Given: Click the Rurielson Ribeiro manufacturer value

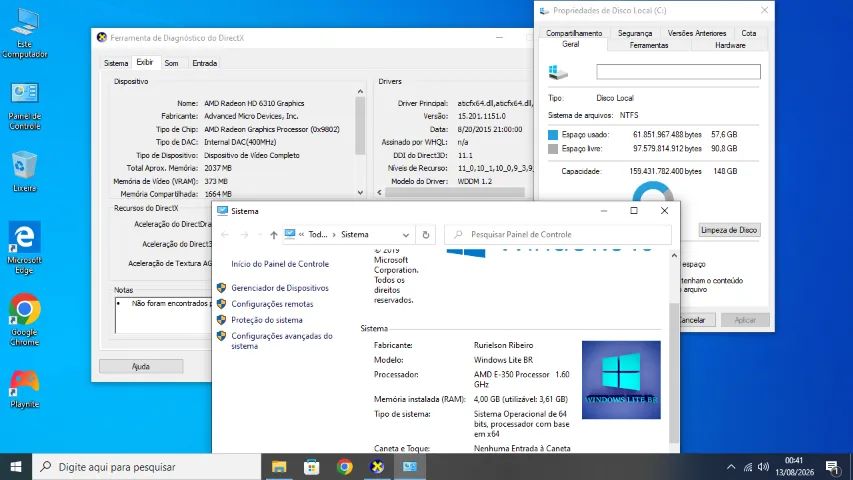Looking at the screenshot, I should [503, 345].
